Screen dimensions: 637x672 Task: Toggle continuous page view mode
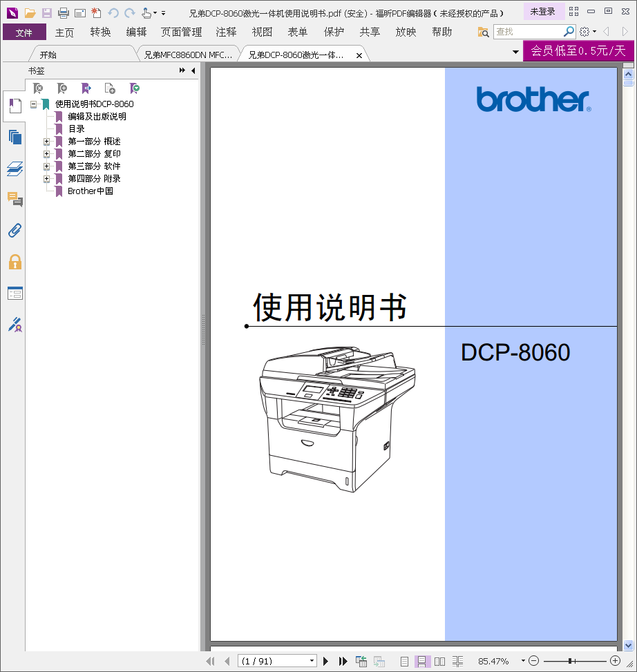coord(422,661)
